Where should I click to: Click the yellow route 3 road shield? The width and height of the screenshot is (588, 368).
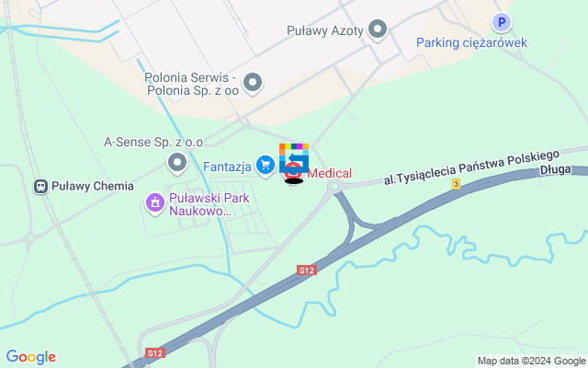click(456, 184)
